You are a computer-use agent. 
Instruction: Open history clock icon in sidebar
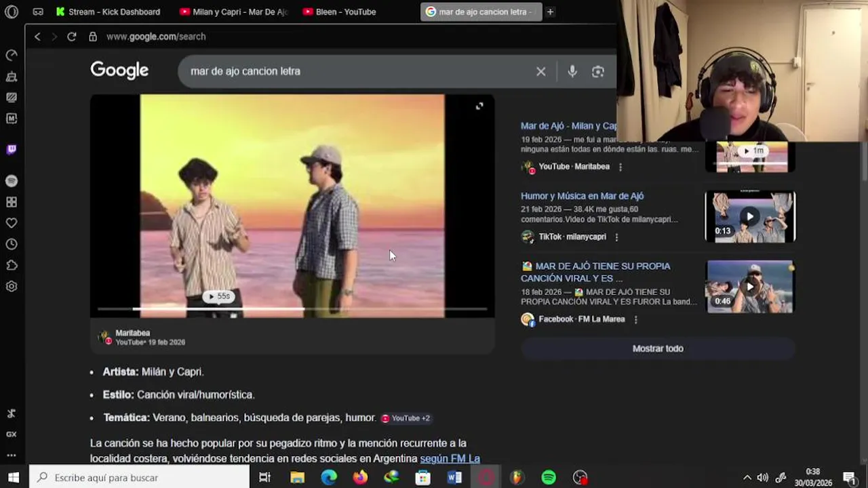(x=12, y=244)
